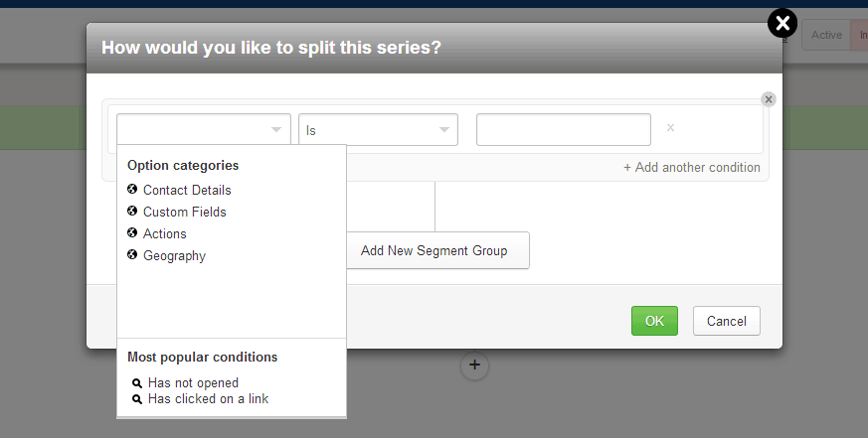Click magnifier icon next to Has clicked on a link

(137, 399)
